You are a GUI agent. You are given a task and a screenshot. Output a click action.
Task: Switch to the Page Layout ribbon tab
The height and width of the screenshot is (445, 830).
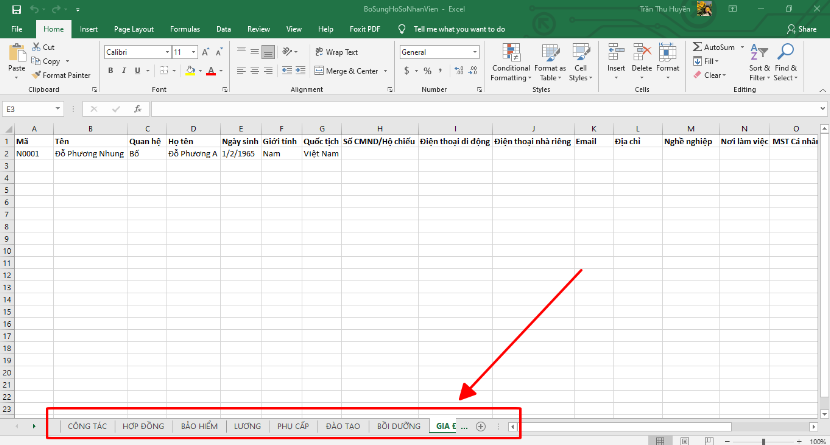[x=134, y=30]
